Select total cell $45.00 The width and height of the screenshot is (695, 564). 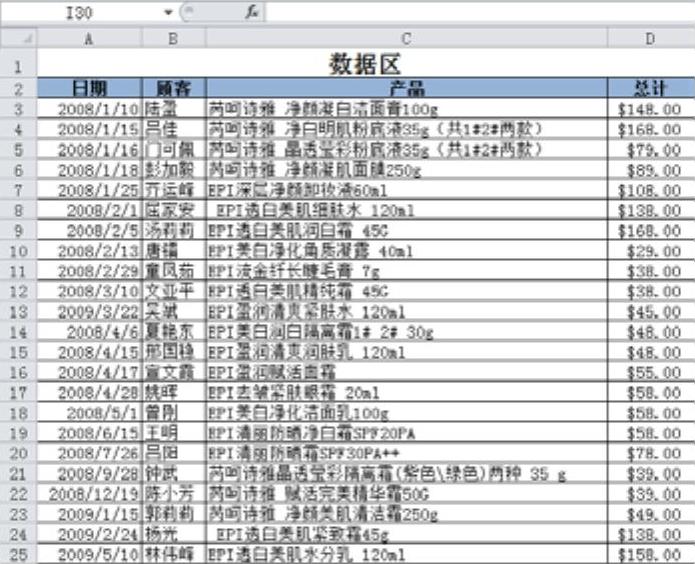pyautogui.click(x=651, y=312)
